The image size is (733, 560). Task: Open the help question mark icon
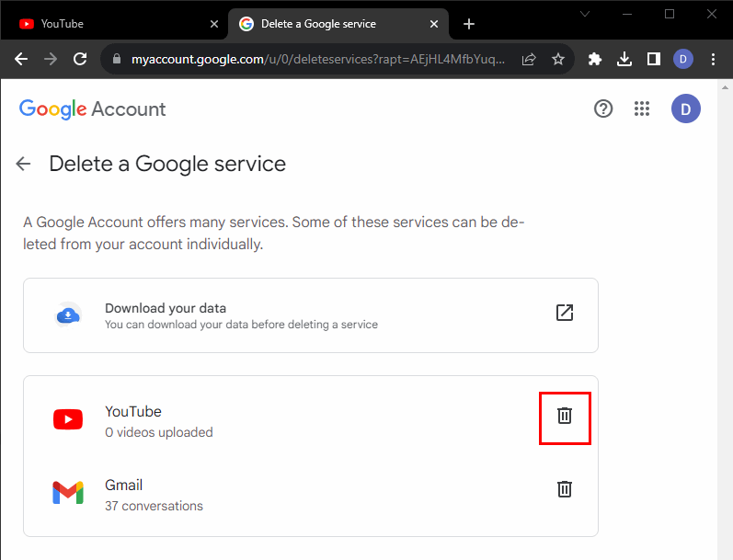[x=603, y=109]
